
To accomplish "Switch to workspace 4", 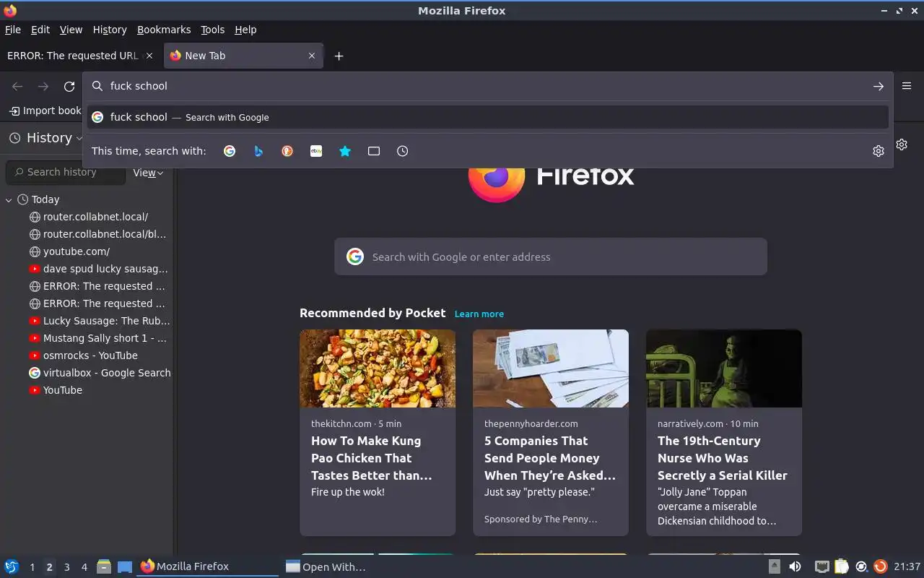I will pyautogui.click(x=84, y=567).
